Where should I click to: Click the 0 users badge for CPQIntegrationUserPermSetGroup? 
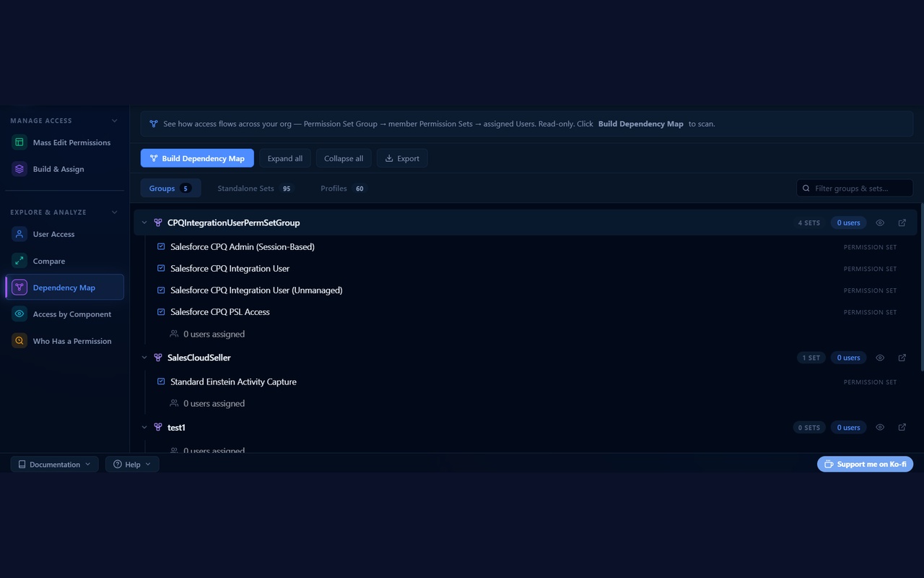coord(848,223)
